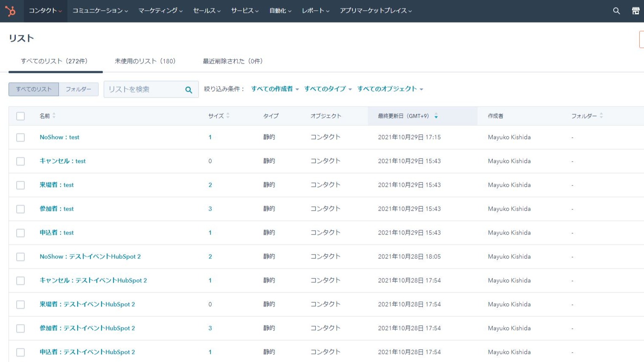Screen dimensions: 644x362
Task: Expand the すべての作成者 filter dropdown
Action: pyautogui.click(x=274, y=89)
